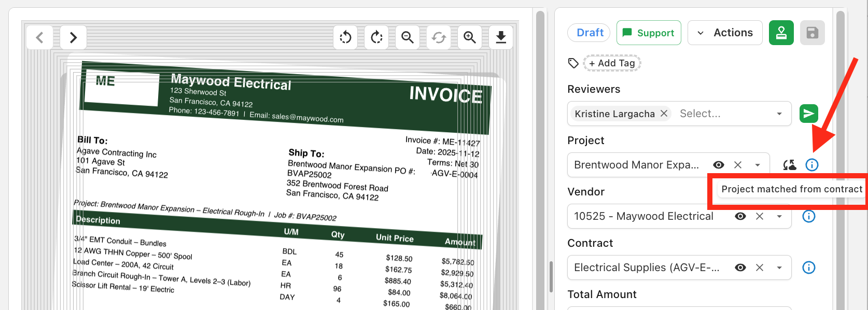Send to reviewers with green arrow
The image size is (868, 310).
[x=809, y=114]
